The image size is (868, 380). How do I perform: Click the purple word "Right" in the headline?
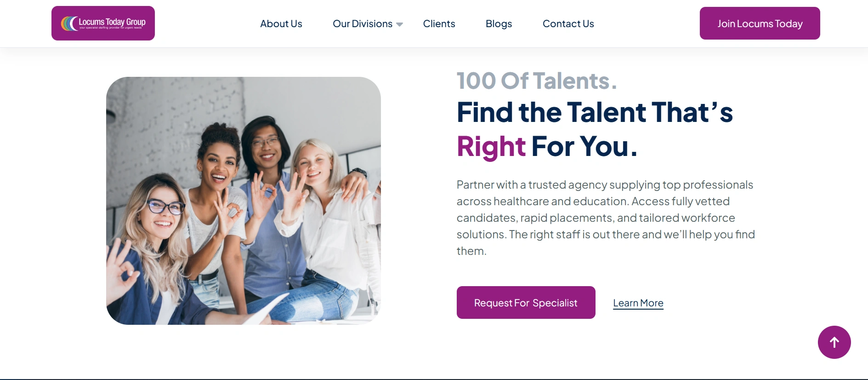(491, 146)
